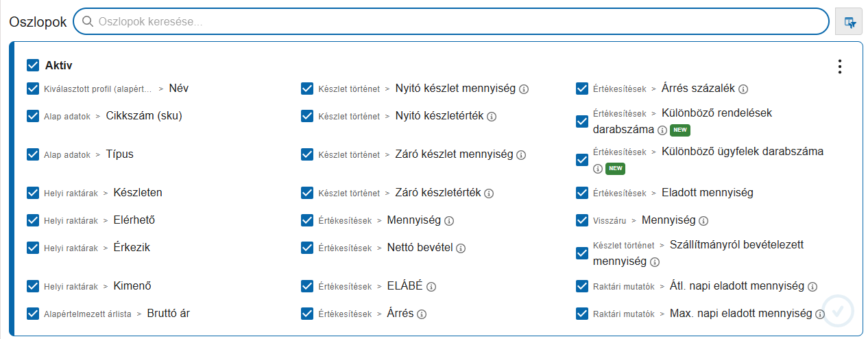Screen dimensions: 868x339
Task: Click the round checkmark confirm icon
Action: coord(837,311)
